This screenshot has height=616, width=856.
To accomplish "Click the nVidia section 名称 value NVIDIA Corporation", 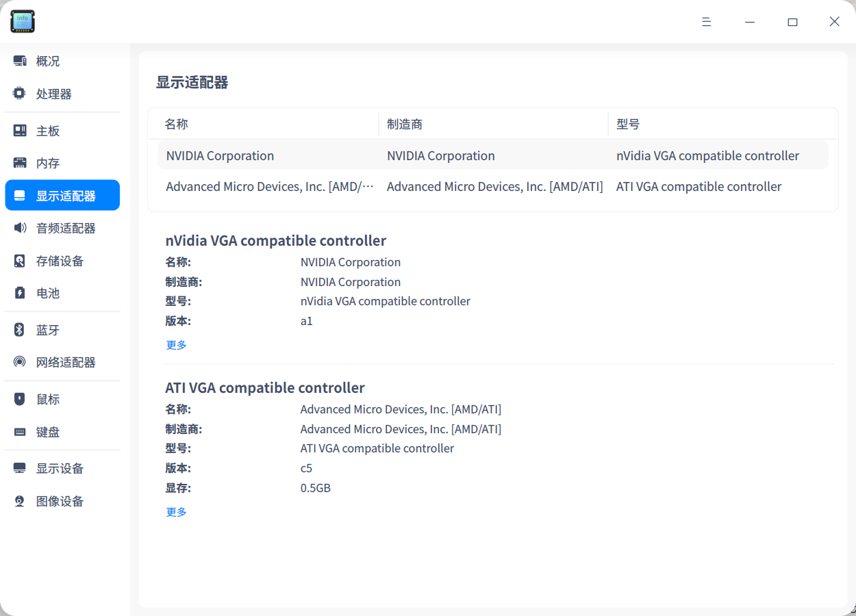I will (351, 262).
